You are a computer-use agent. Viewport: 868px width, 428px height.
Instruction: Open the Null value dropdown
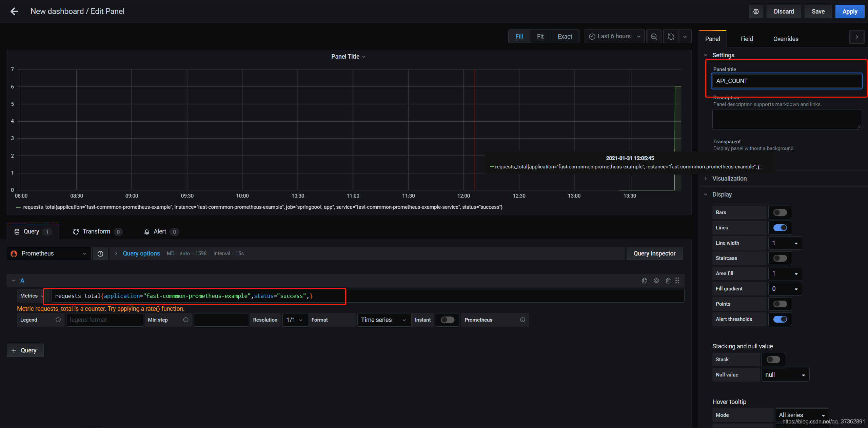click(785, 375)
